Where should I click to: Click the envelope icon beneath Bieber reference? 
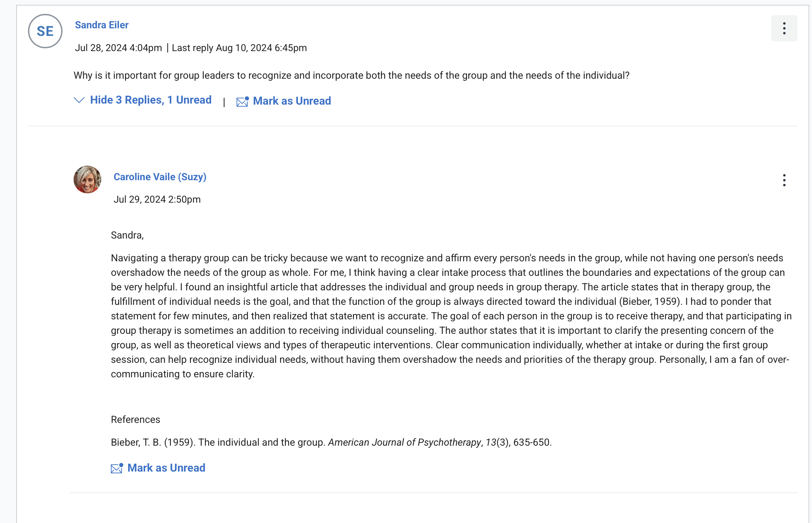coord(117,468)
